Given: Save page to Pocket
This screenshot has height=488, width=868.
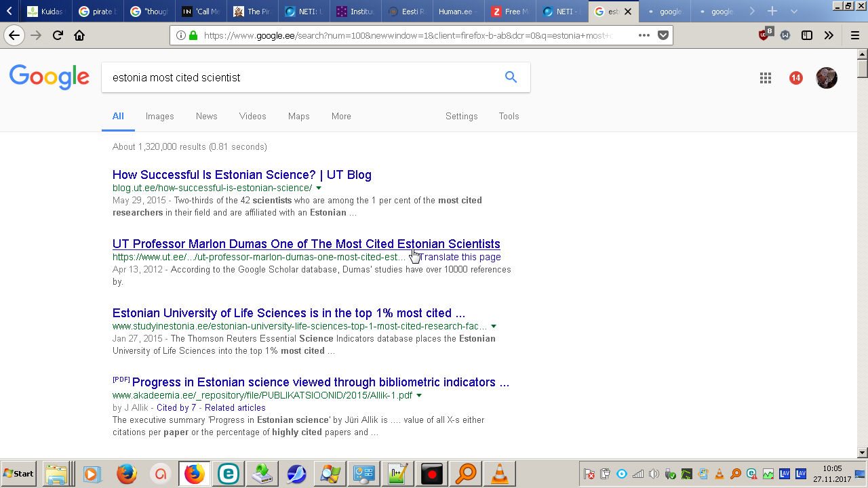Looking at the screenshot, I should [663, 35].
